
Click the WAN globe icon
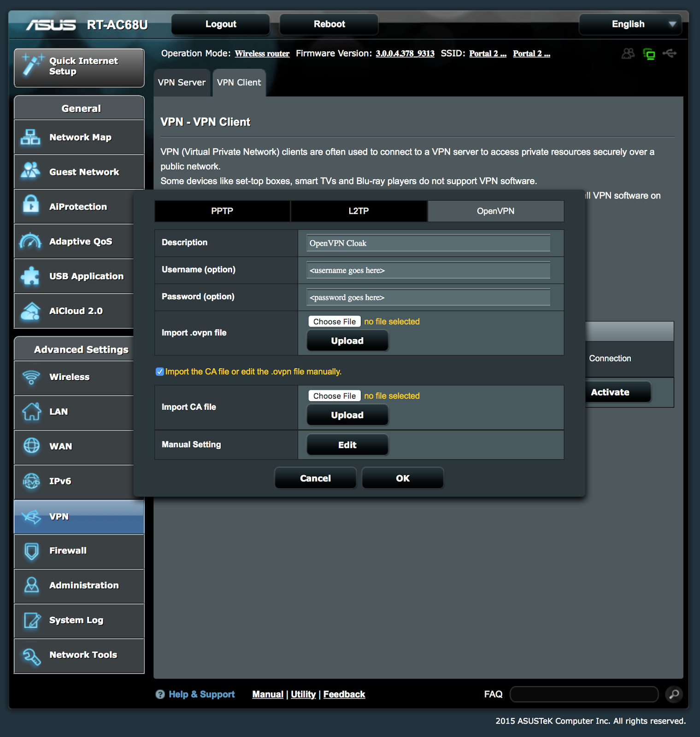tap(31, 446)
